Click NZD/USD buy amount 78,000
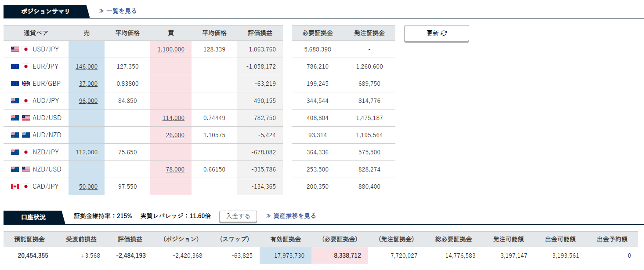 pyautogui.click(x=175, y=169)
